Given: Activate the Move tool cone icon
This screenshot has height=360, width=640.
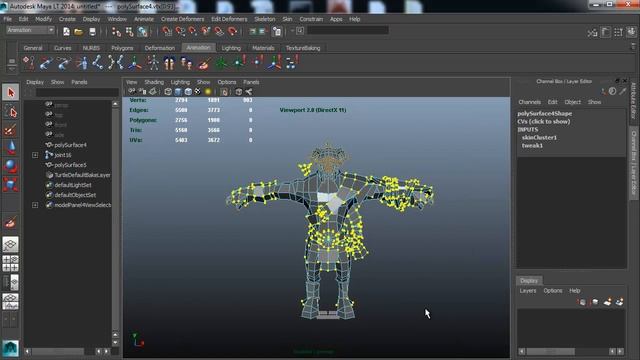Looking at the screenshot, I should tap(11, 147).
